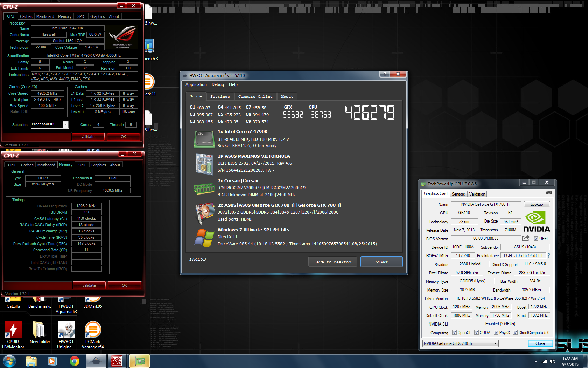Viewport: 588px width, 368px height.
Task: Show hidden system tray icons
Action: [x=535, y=361]
